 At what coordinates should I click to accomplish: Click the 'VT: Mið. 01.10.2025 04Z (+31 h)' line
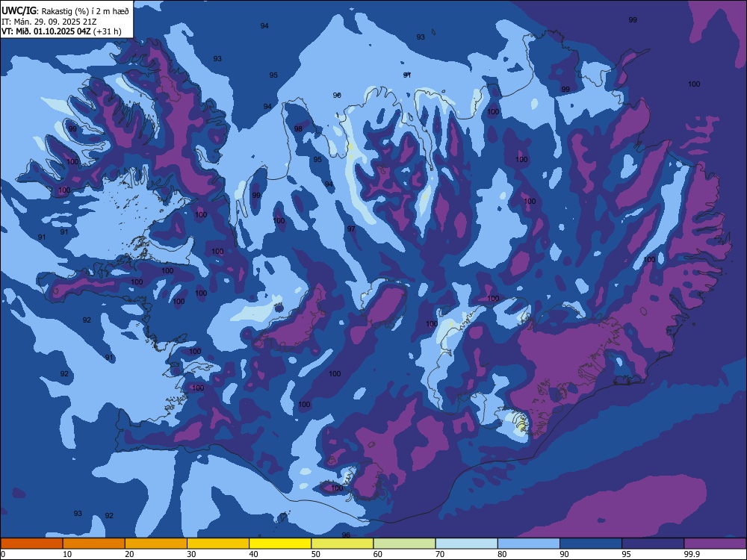click(61, 31)
